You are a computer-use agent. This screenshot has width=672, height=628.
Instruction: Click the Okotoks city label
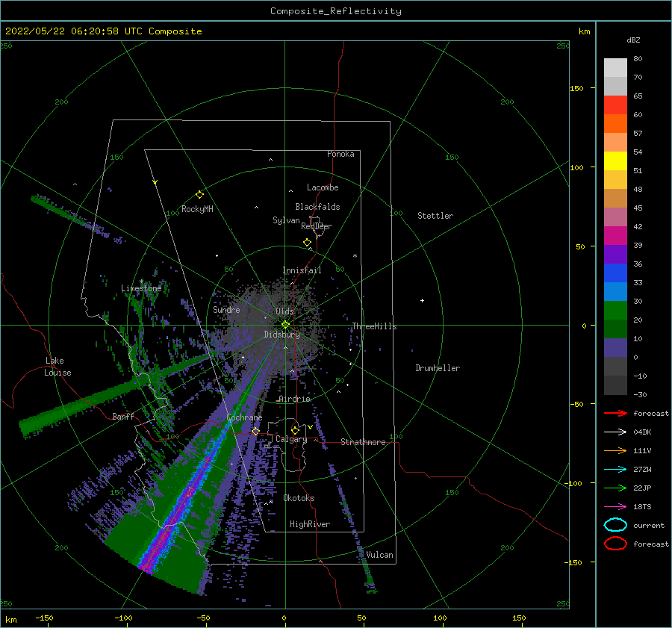tap(299, 498)
